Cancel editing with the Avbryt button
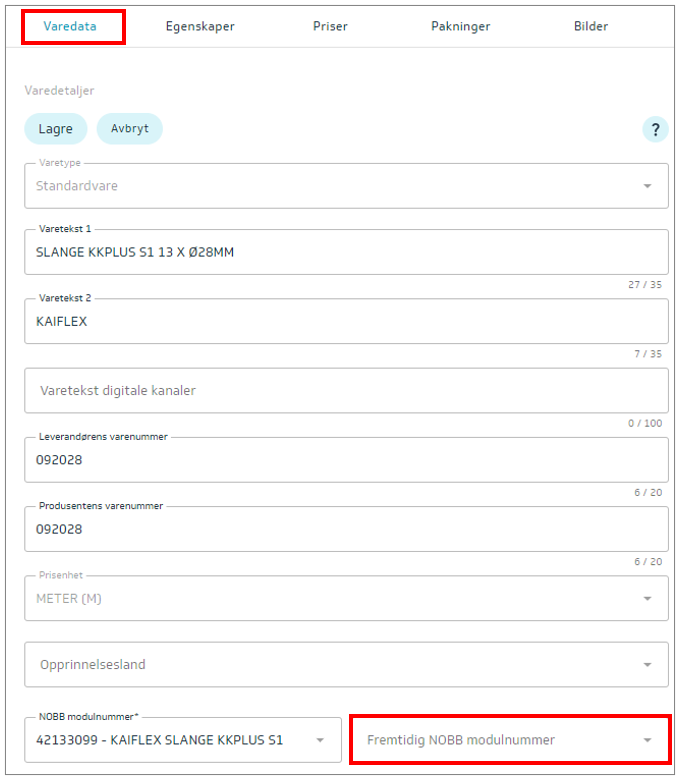 (130, 129)
